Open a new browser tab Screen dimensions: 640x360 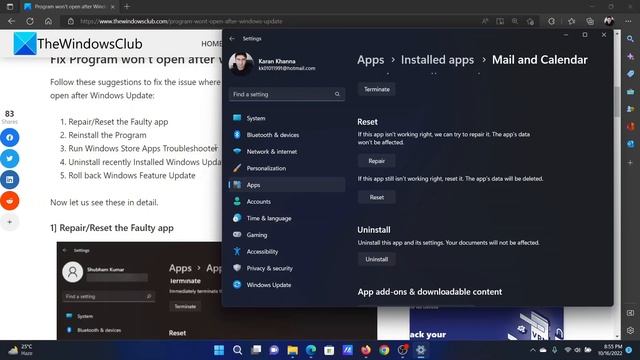click(127, 7)
